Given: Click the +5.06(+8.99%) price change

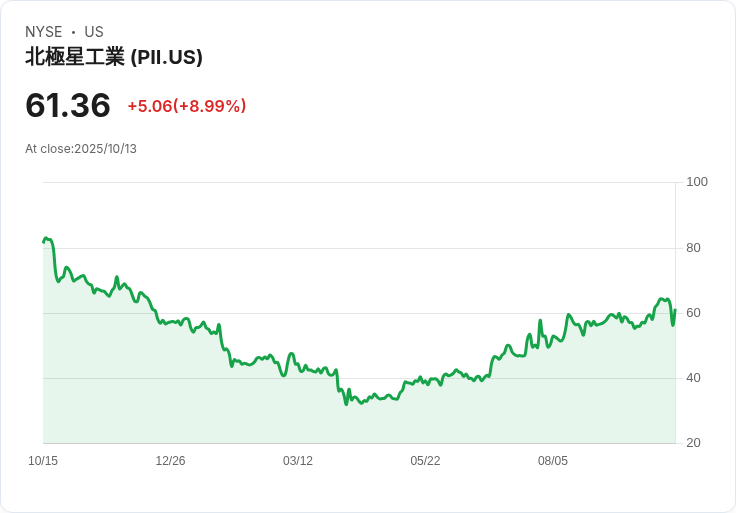Looking at the screenshot, I should click(186, 106).
